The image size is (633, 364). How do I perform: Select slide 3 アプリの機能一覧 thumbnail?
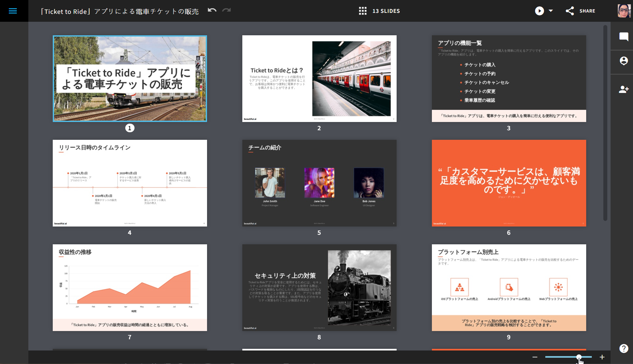point(509,78)
